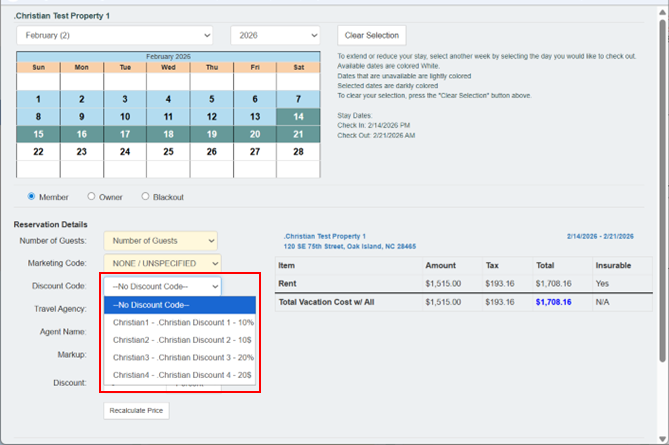Click the Christian Test Property 1 link

[325, 236]
